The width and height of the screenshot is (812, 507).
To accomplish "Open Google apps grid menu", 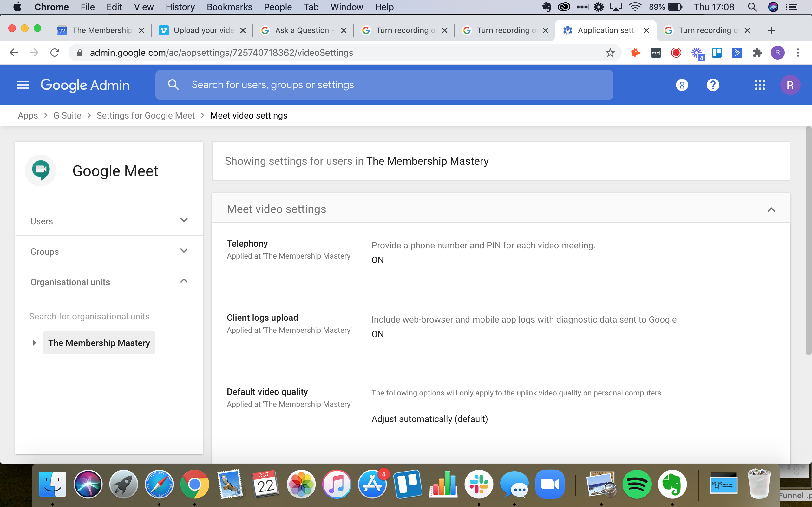I will click(759, 85).
